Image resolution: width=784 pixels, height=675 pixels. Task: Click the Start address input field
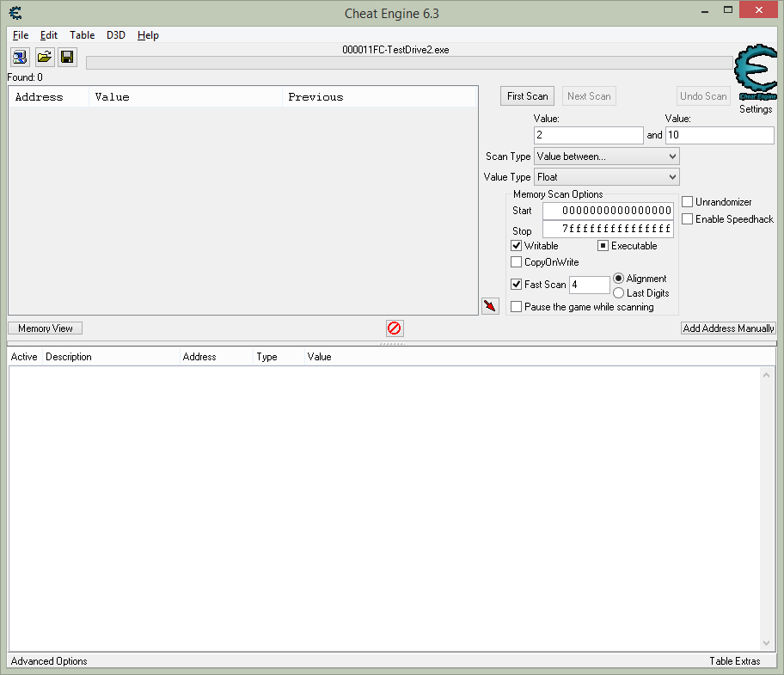tap(608, 211)
